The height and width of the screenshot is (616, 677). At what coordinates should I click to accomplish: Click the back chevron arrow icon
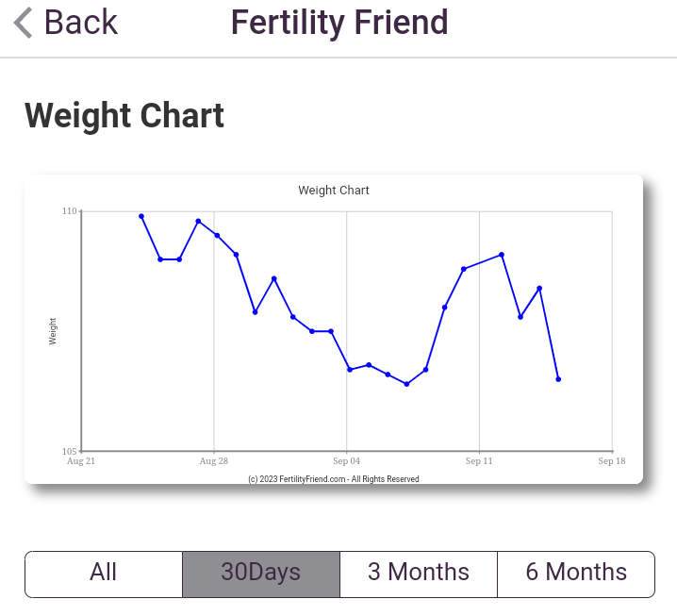tap(24, 23)
